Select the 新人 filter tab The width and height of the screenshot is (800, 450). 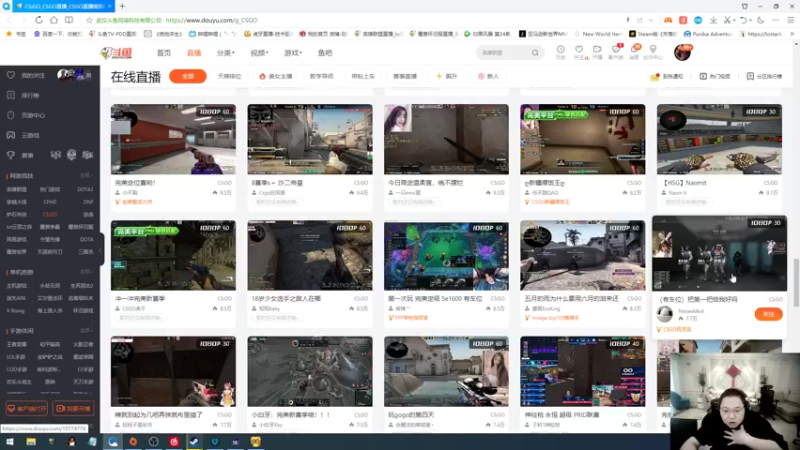[488, 76]
